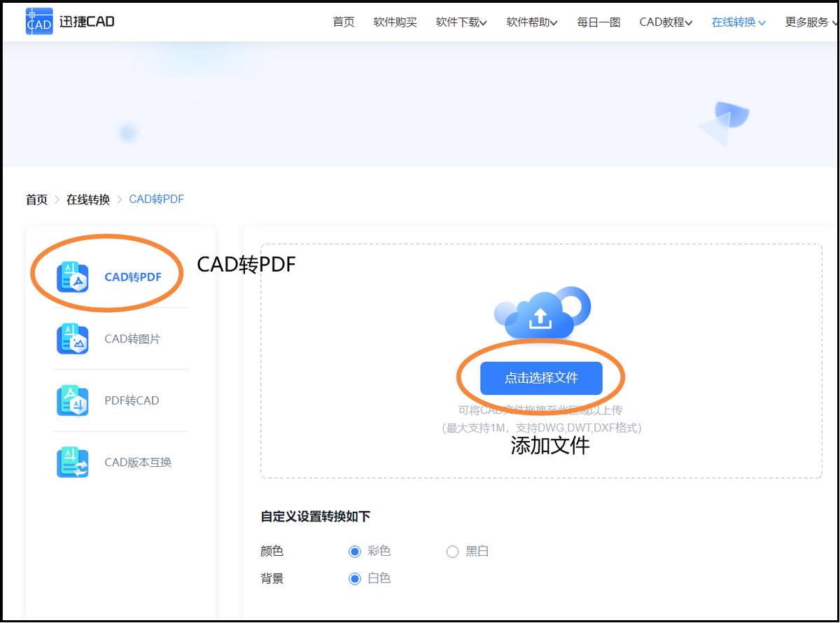This screenshot has height=623, width=840.
Task: Open the 每日一图 menu item
Action: [x=598, y=22]
